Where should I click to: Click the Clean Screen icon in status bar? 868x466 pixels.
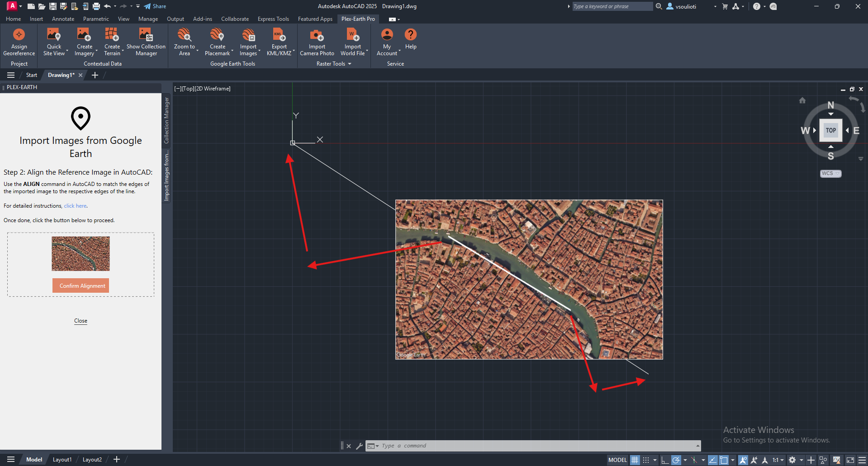pos(850,460)
